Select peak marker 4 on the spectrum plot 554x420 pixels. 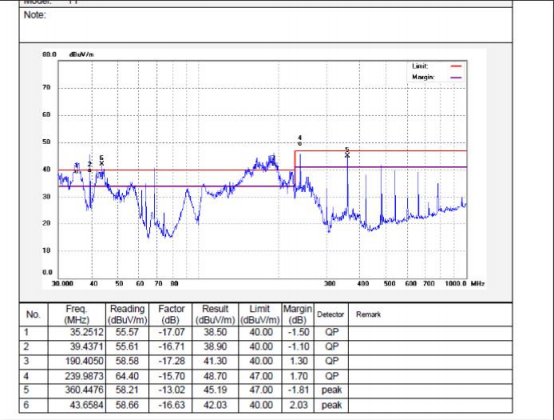(300, 141)
